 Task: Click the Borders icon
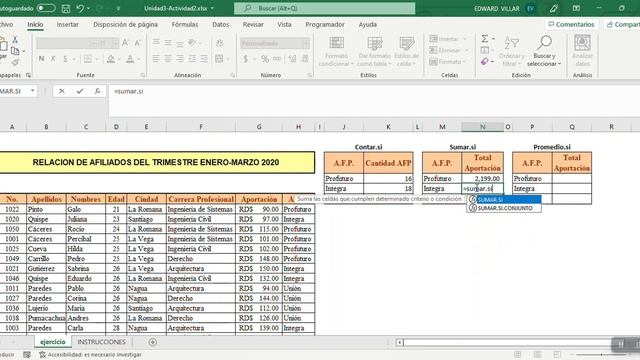click(x=88, y=59)
